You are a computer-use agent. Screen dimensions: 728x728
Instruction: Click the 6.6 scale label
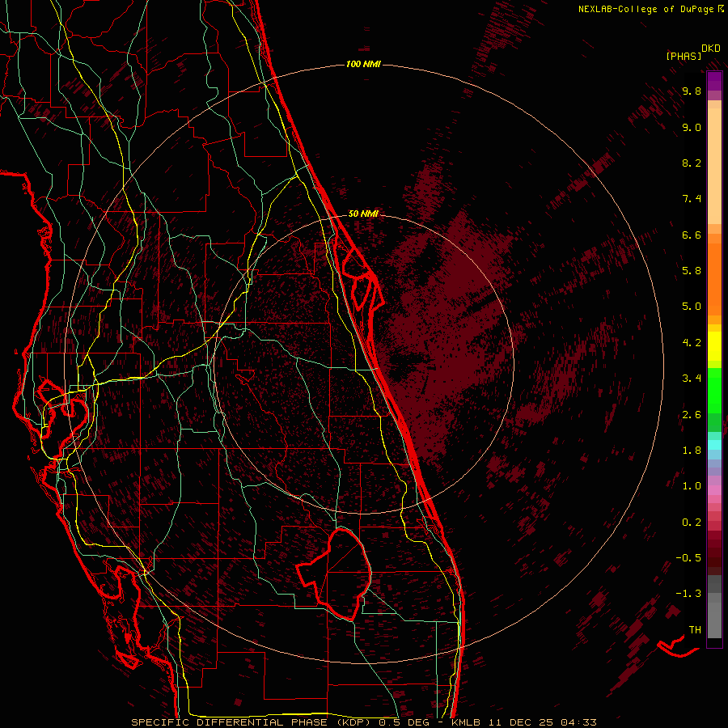692,235
